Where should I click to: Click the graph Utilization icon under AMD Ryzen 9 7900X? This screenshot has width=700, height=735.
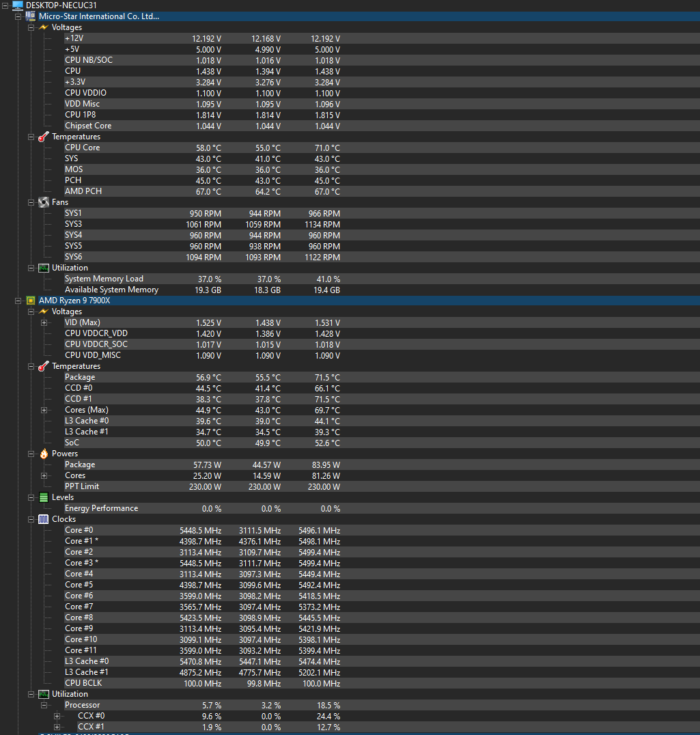(44, 694)
